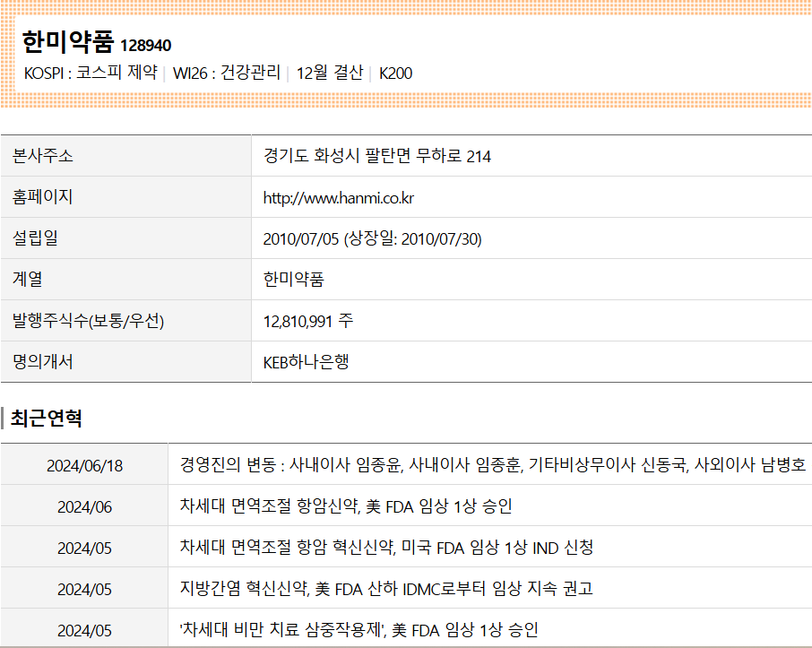The width and height of the screenshot is (812, 648).
Task: Click the 홈페이지 row label
Action: (42, 197)
